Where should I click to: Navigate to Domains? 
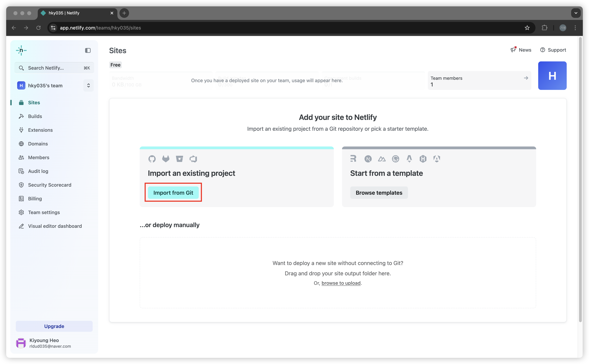pyautogui.click(x=38, y=144)
